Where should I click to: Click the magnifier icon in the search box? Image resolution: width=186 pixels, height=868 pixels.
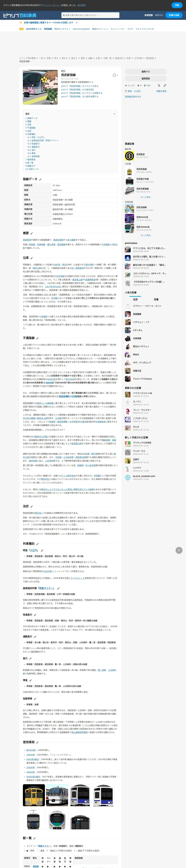click(63, 15)
